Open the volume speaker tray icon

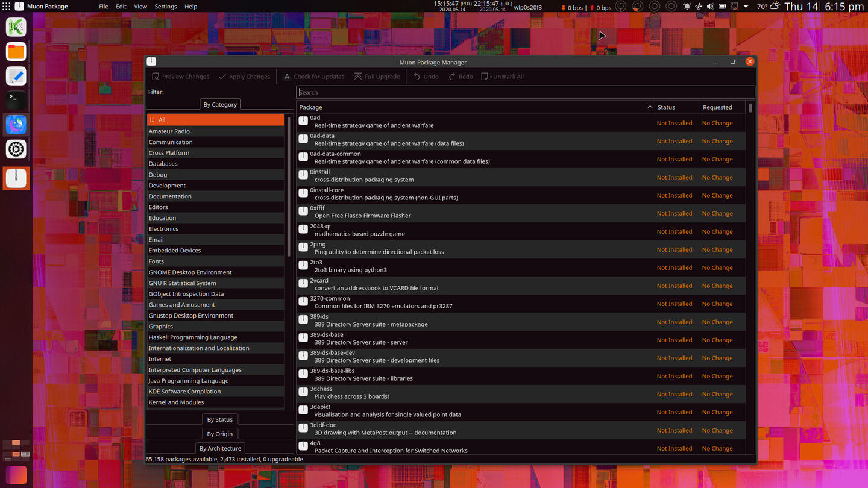pyautogui.click(x=710, y=7)
